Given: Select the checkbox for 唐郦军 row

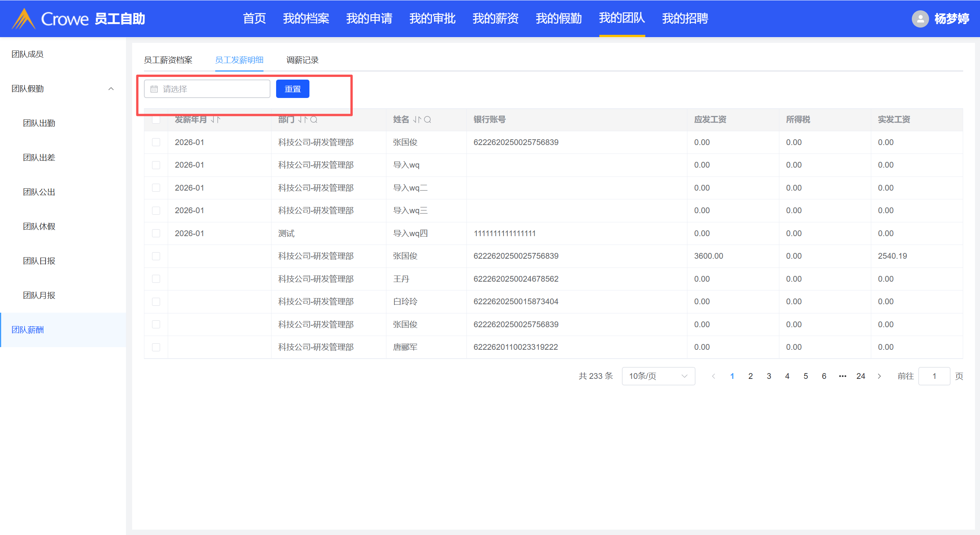Looking at the screenshot, I should (156, 347).
